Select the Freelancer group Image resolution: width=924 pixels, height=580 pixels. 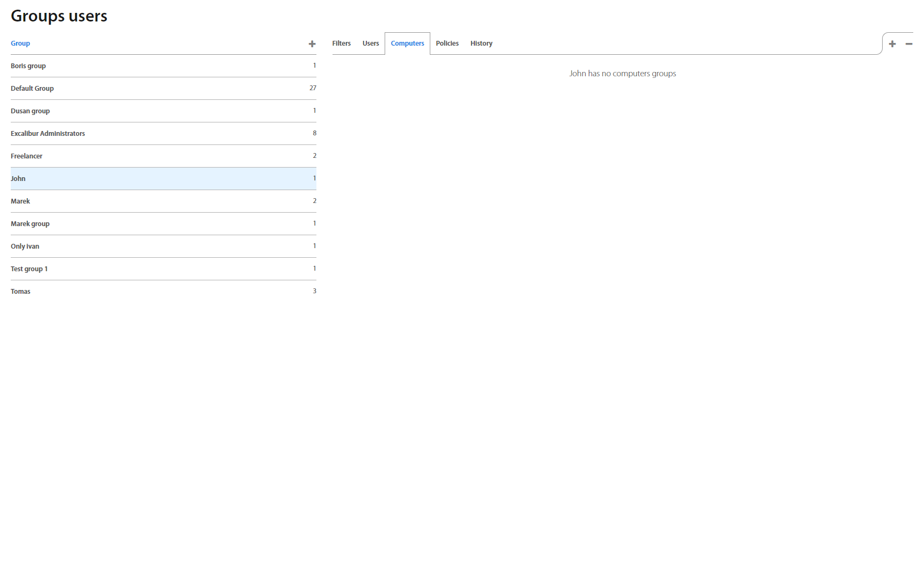(x=26, y=156)
